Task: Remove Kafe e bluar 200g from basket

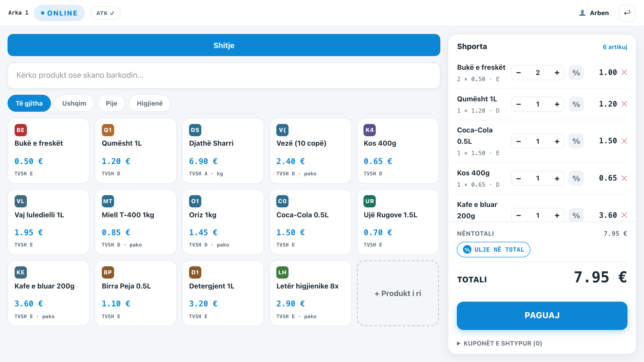Action: [x=624, y=215]
